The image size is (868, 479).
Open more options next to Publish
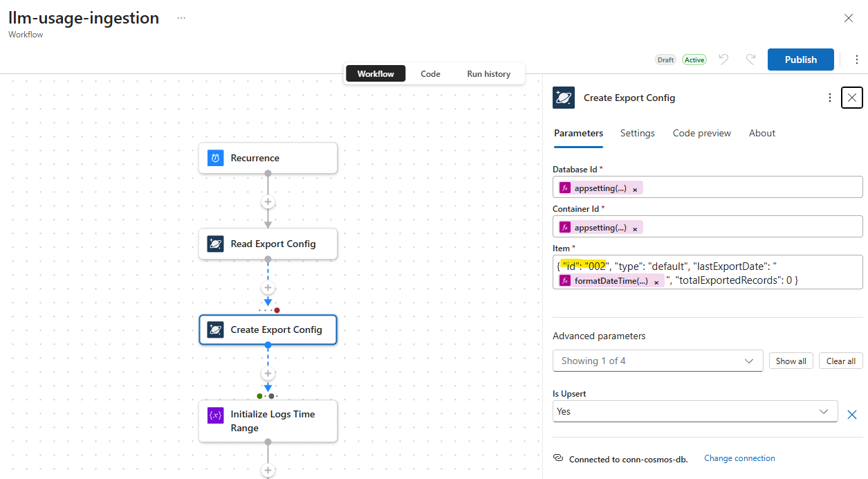857,60
